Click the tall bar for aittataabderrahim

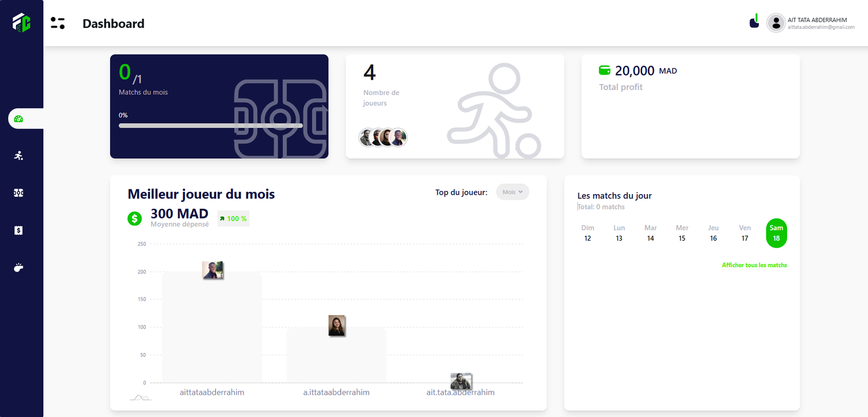212,327
